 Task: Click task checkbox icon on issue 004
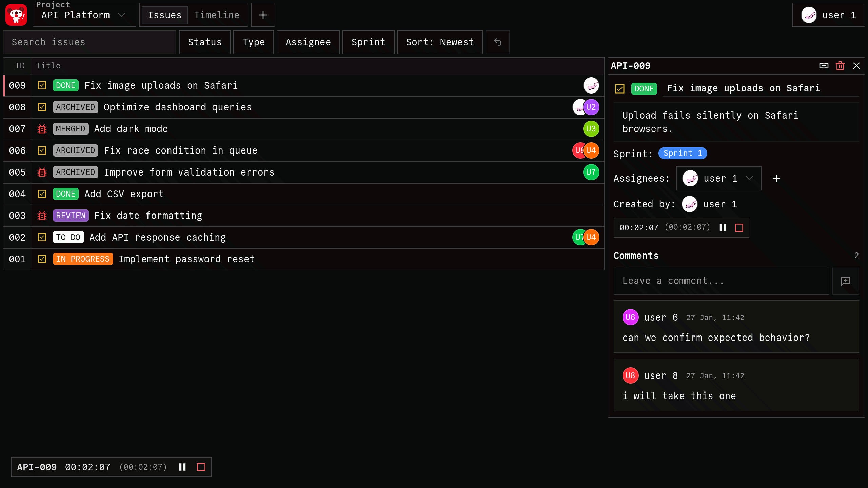point(42,194)
